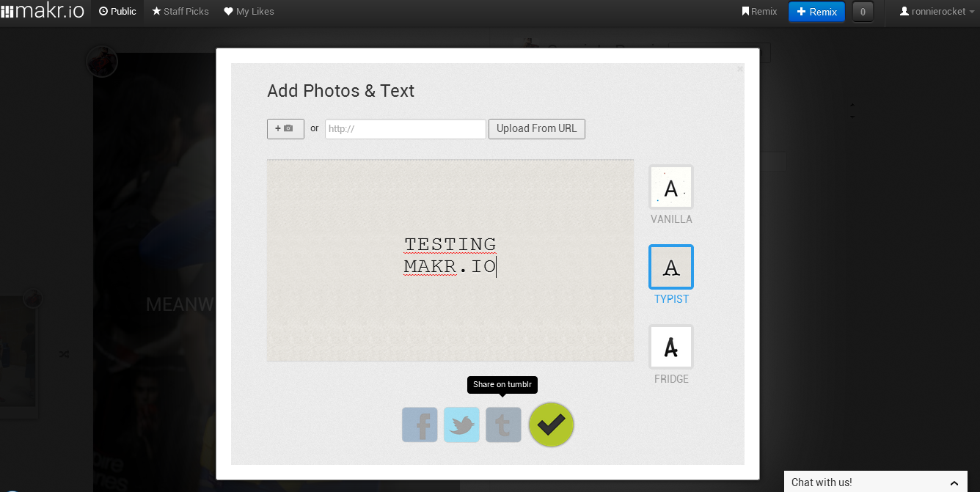Go to My Likes
The image size is (980, 492).
click(249, 12)
